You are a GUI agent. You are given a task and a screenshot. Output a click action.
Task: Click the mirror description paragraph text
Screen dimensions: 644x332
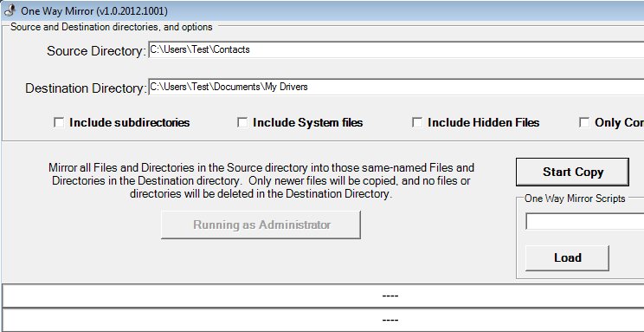coord(261,180)
